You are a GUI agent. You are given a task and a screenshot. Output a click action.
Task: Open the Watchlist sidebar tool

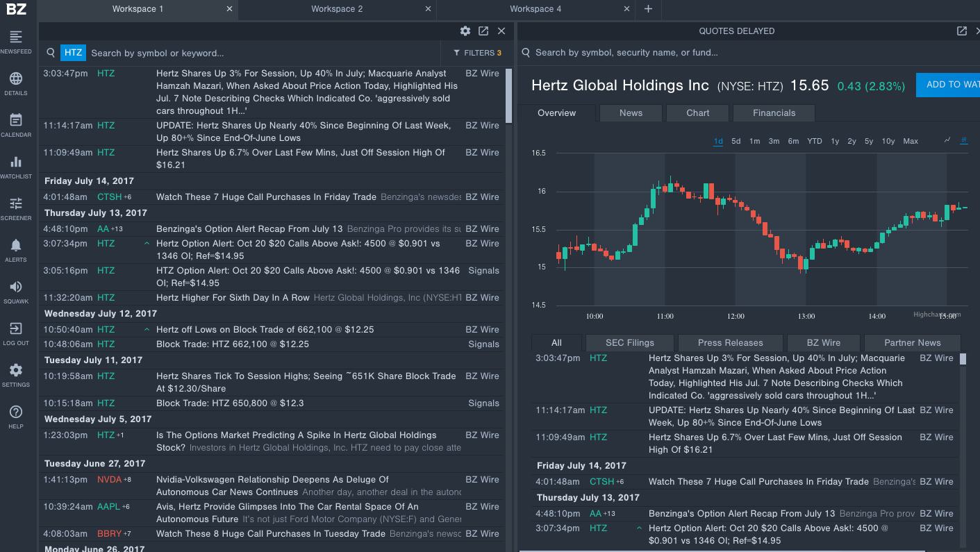tap(15, 167)
